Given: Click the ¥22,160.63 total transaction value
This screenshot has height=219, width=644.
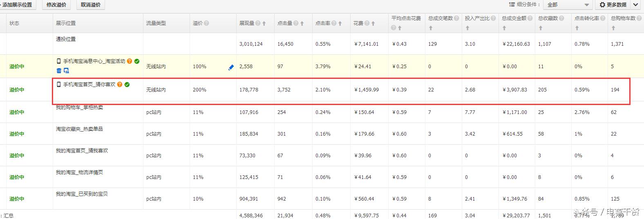Looking at the screenshot, I should click(516, 44).
